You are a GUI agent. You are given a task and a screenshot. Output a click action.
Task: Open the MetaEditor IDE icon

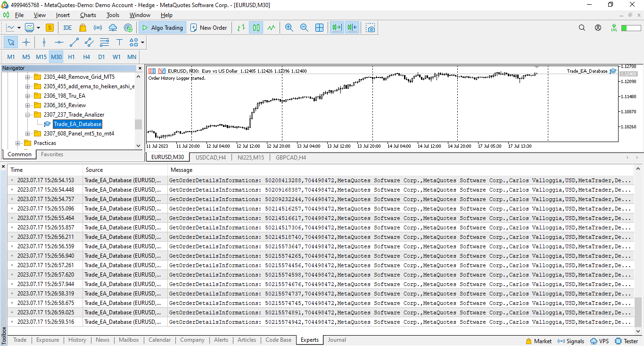[67, 28]
